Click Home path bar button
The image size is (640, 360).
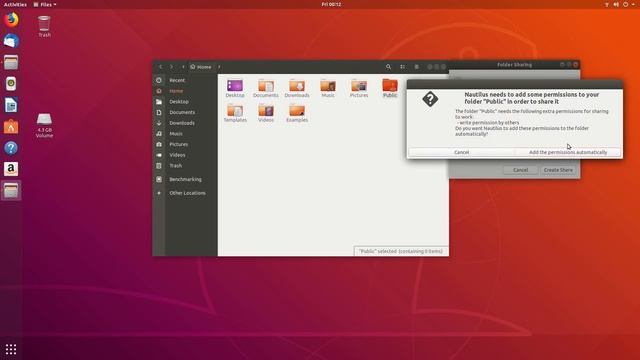coord(201,67)
